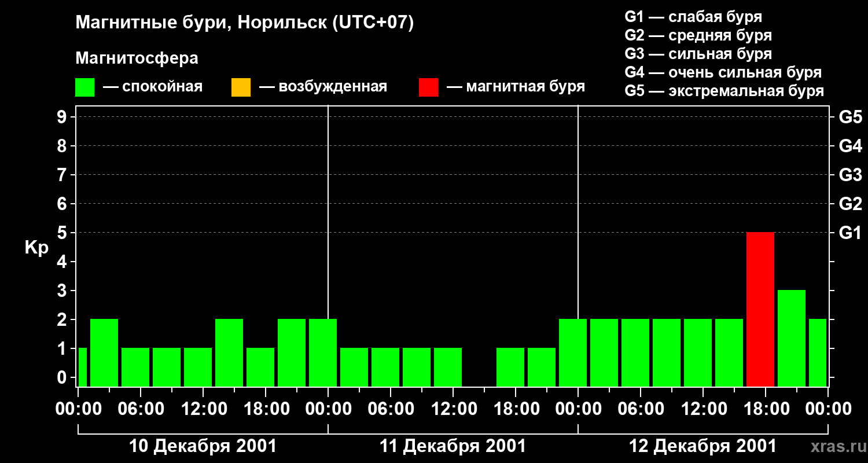Click the '00:00' tick starting 10 December
This screenshot has width=868, height=463.
point(78,409)
